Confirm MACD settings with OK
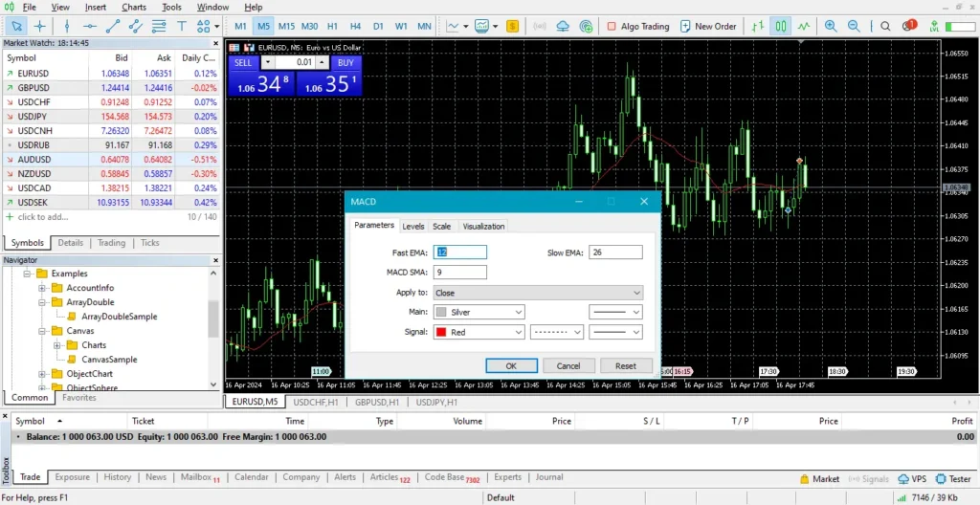The width and height of the screenshot is (980, 505). click(511, 366)
